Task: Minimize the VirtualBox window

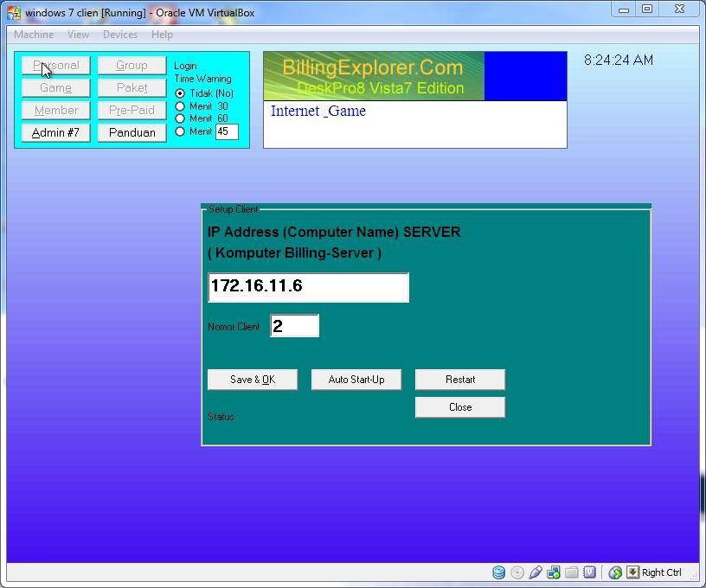Action: [624, 10]
